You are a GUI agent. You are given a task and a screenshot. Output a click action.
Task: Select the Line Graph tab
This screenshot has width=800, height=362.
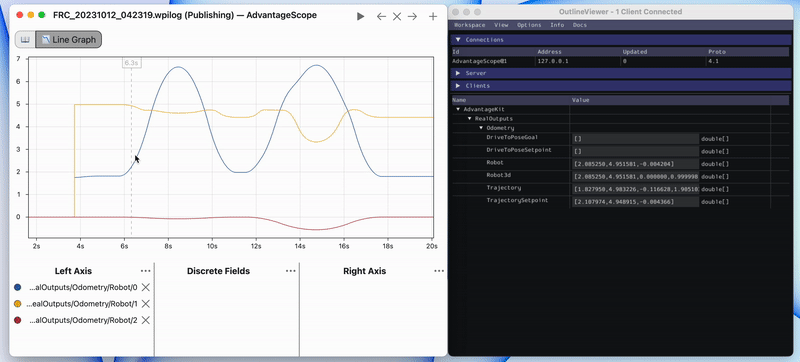coord(69,39)
